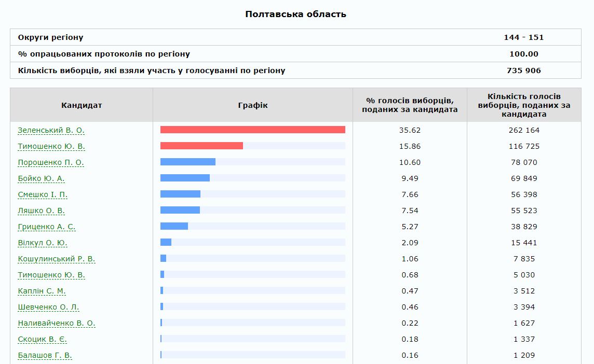Image resolution: width=594 pixels, height=364 pixels.
Task: Open Тимошенко Ю. В. link with 0.68%
Action: [51, 275]
